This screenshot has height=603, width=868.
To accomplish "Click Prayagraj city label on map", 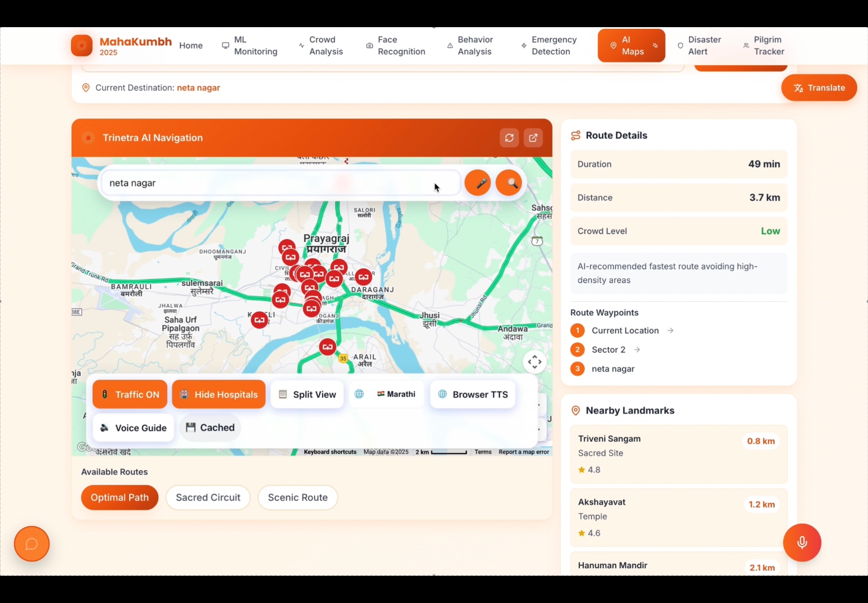I will (326, 243).
